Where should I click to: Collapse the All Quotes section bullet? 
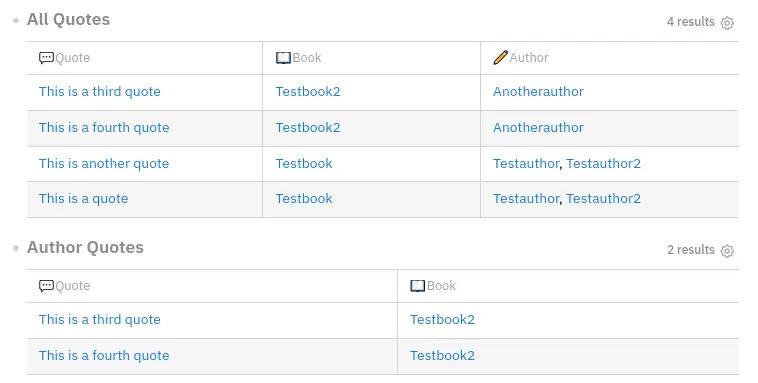16,20
